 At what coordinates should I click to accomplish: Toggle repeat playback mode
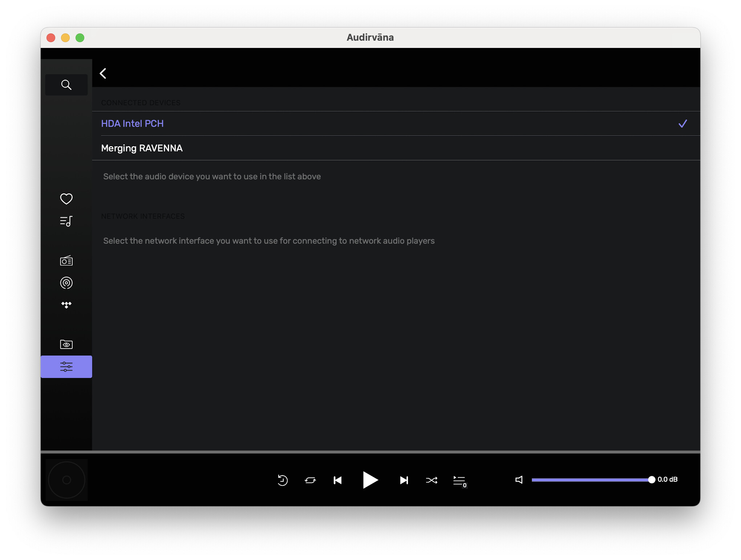point(310,480)
